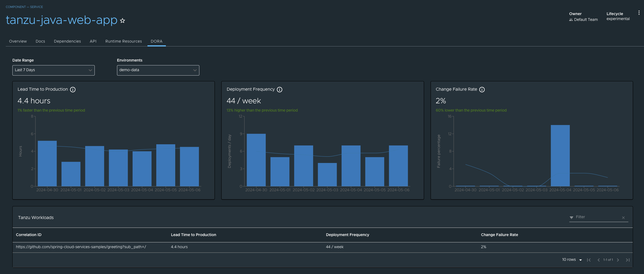
Task: Change rows per page from 10 rows
Action: 572,260
